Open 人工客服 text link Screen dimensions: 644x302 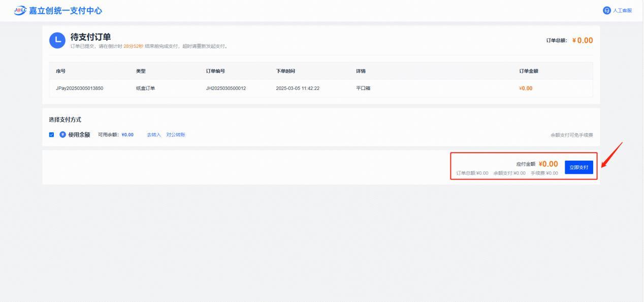pyautogui.click(x=623, y=11)
